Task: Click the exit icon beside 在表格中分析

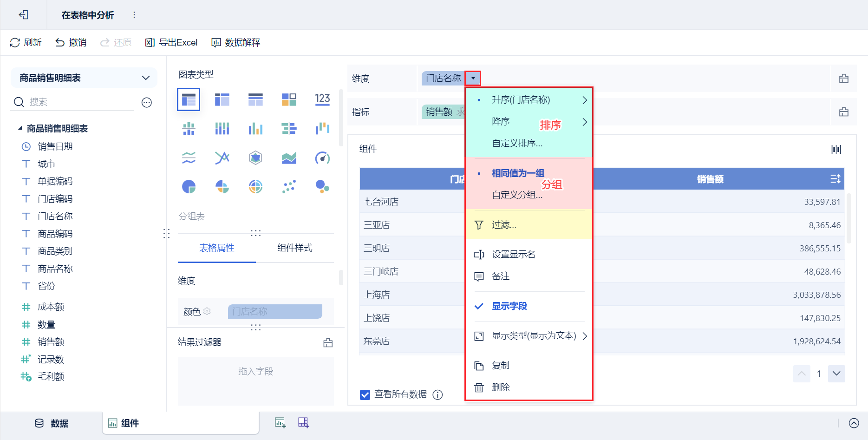Action: pos(23,15)
